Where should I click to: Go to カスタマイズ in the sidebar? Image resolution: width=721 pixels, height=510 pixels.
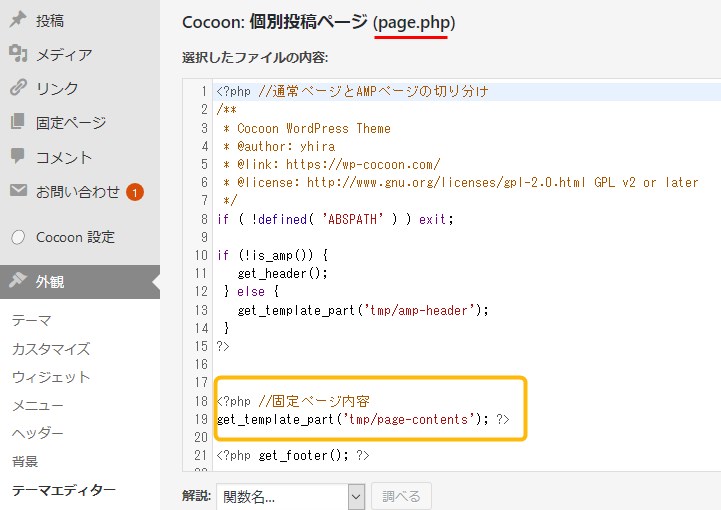click(50, 349)
